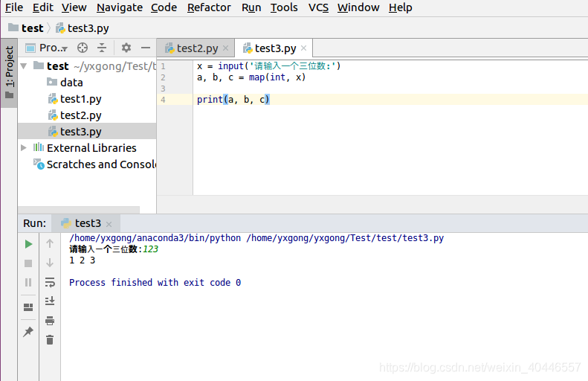Open the File menu

(x=14, y=7)
